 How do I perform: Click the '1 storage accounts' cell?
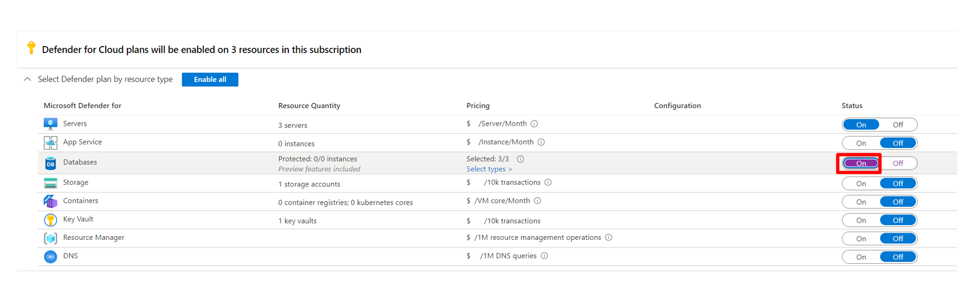point(310,184)
